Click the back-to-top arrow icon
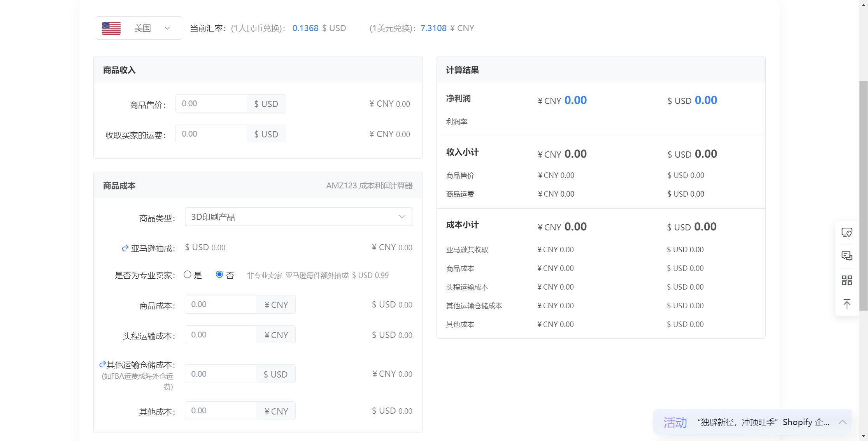 click(x=847, y=304)
